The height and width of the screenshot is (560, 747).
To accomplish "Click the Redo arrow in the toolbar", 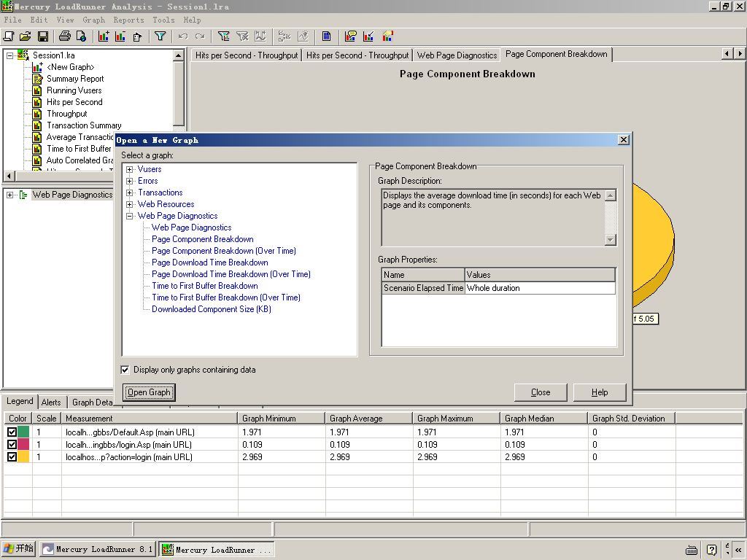I will pyautogui.click(x=200, y=36).
